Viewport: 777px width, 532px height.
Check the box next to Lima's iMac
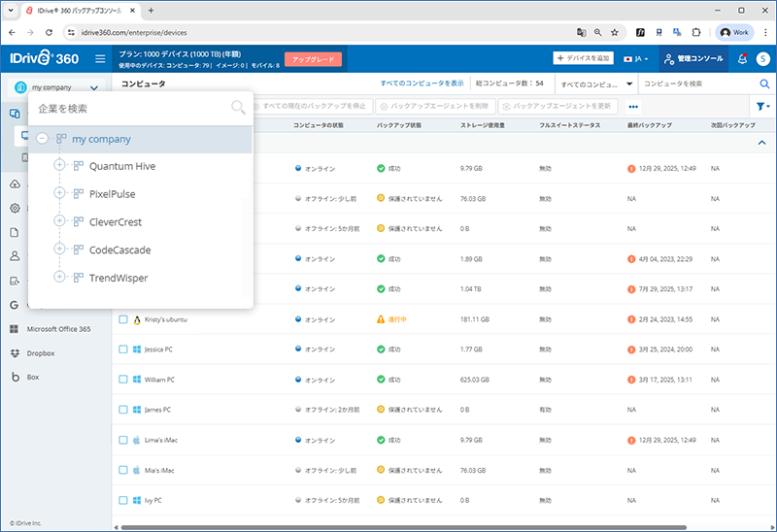pos(123,440)
